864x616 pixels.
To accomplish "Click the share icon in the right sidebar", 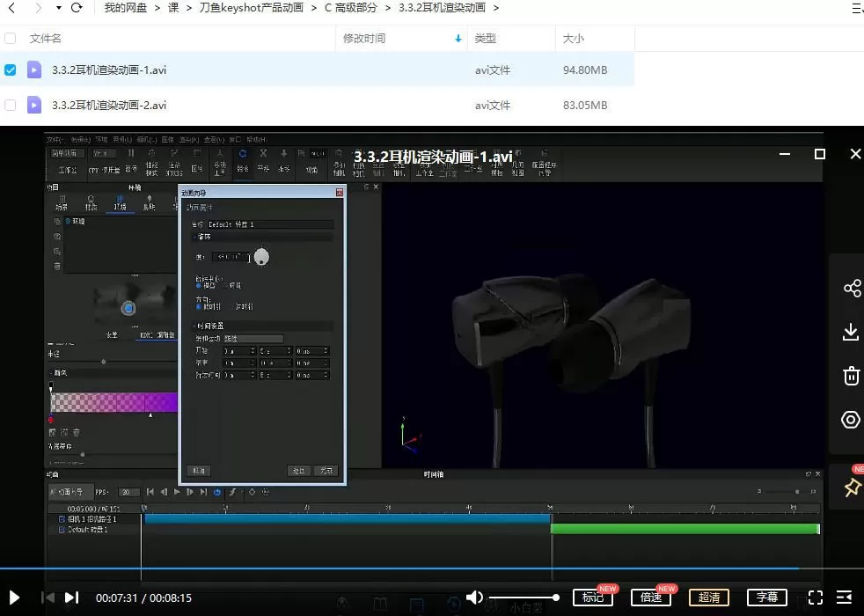I will [x=852, y=288].
